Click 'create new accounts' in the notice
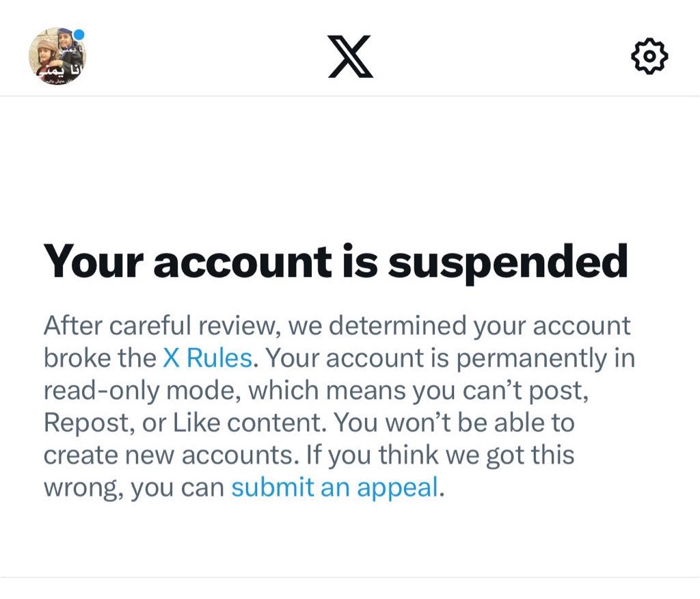 point(170,455)
